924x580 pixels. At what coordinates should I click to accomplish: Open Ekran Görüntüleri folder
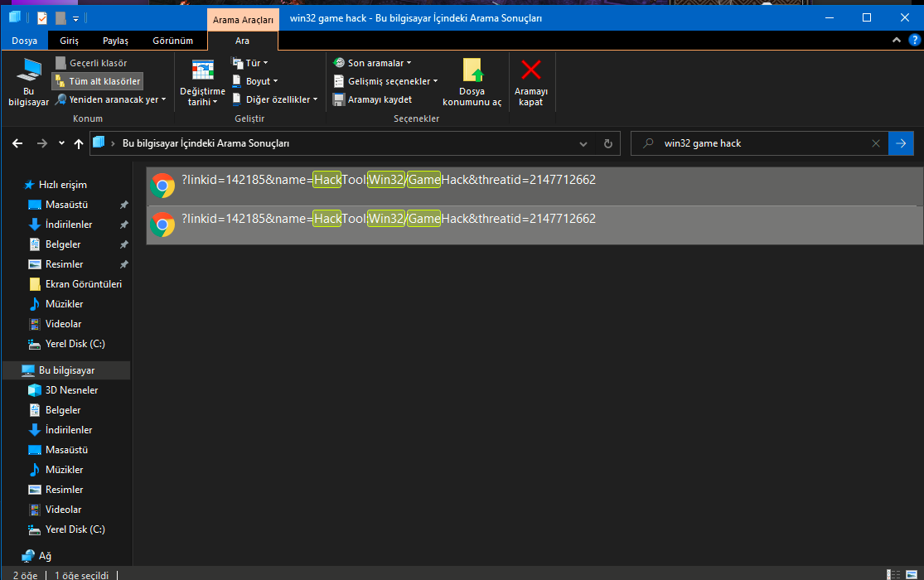[x=75, y=284]
